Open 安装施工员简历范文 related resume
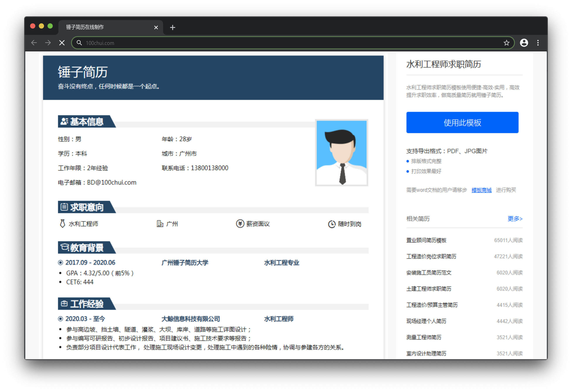 [x=429, y=273]
